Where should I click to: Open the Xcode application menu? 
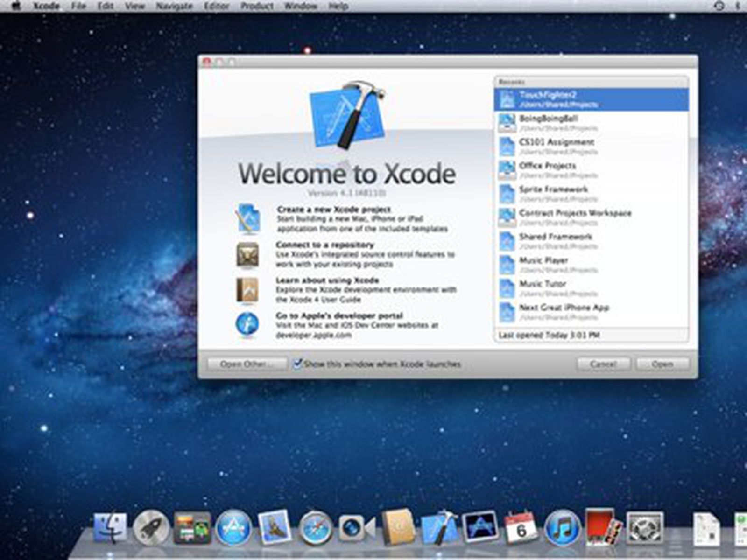point(46,6)
